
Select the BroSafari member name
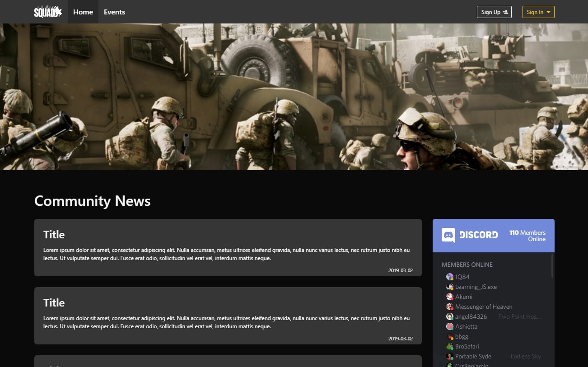pos(467,346)
